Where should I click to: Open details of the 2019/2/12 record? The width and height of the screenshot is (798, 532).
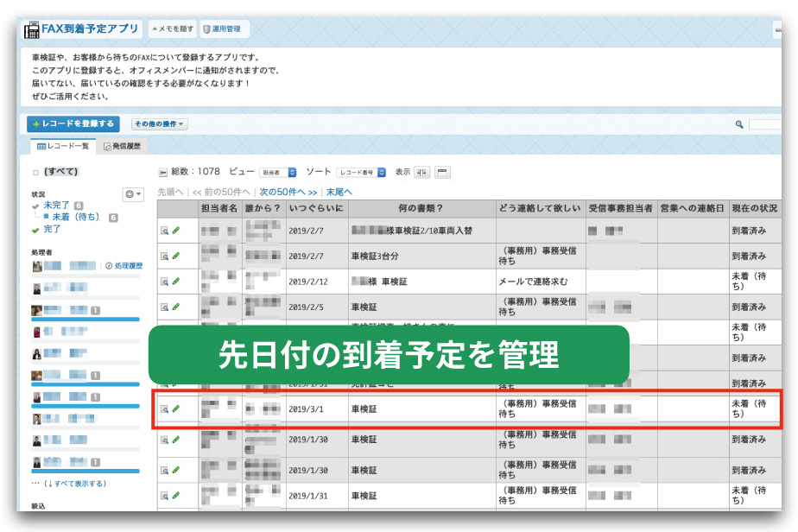pos(164,282)
